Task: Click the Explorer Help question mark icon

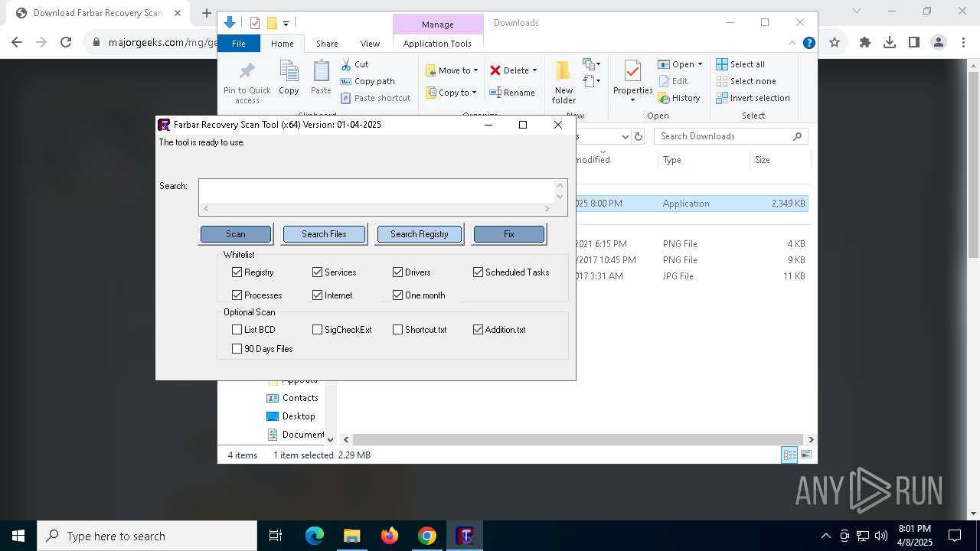Action: 808,44
